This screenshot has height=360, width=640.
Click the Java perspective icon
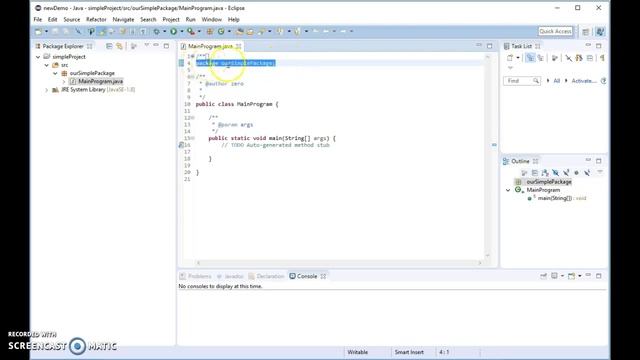coord(600,31)
